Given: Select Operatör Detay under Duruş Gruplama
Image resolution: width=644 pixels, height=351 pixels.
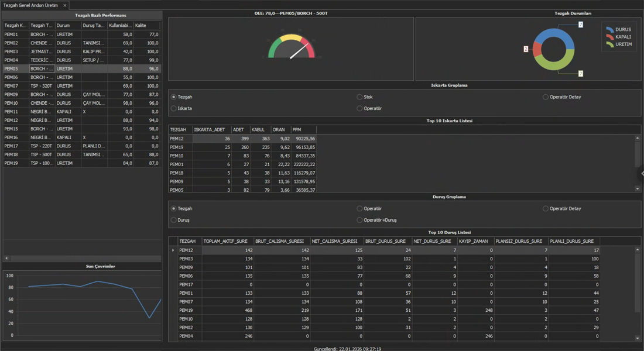Looking at the screenshot, I should click(546, 208).
